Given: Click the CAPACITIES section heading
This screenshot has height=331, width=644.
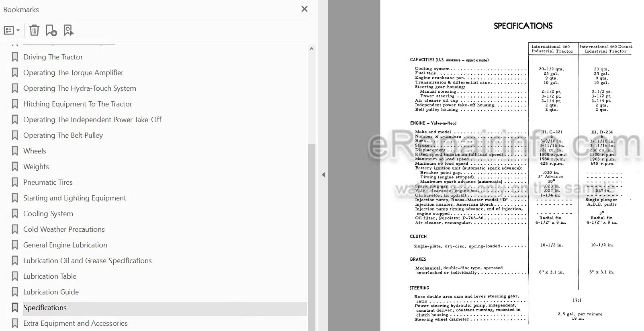Looking at the screenshot, I should [449, 60].
